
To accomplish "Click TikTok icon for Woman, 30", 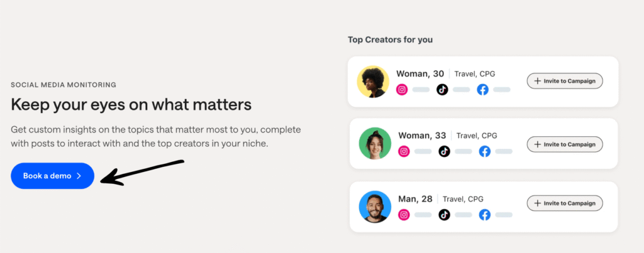I will pos(443,90).
